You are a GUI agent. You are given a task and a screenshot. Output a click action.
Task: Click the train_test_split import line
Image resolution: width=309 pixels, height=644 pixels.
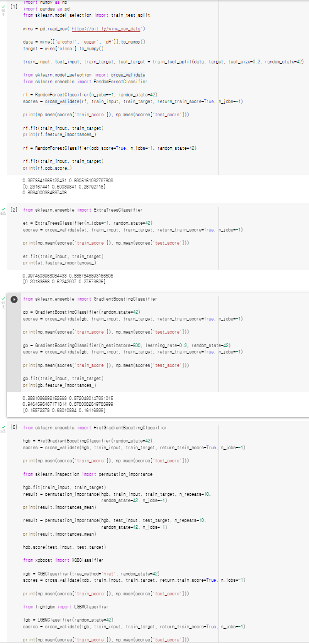[x=87, y=15]
